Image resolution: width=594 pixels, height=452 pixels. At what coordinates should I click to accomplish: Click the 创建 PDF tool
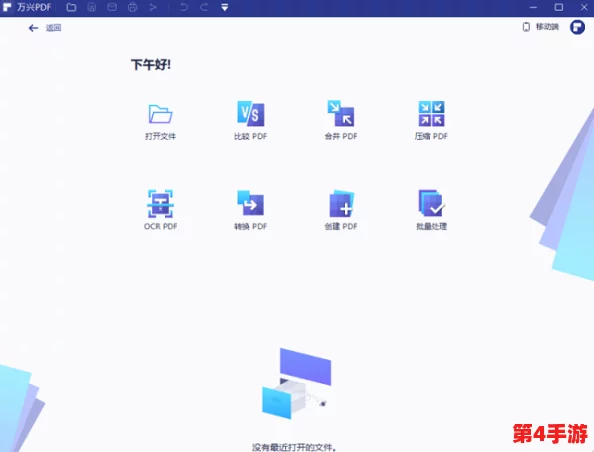coord(341,203)
